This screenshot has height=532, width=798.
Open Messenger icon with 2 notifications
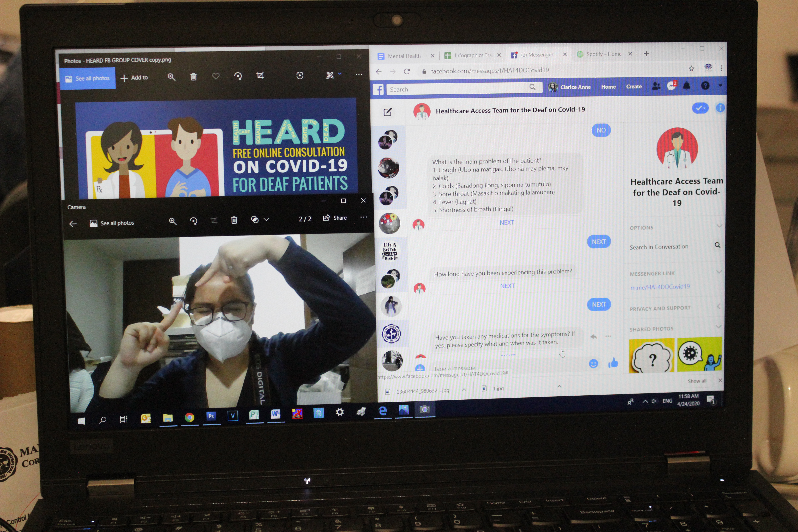click(x=671, y=85)
